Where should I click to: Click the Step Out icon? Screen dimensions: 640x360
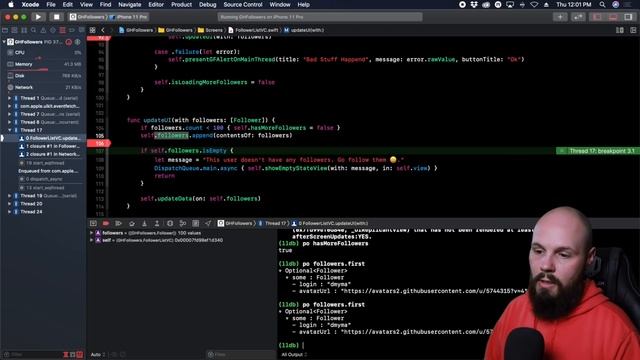point(157,223)
